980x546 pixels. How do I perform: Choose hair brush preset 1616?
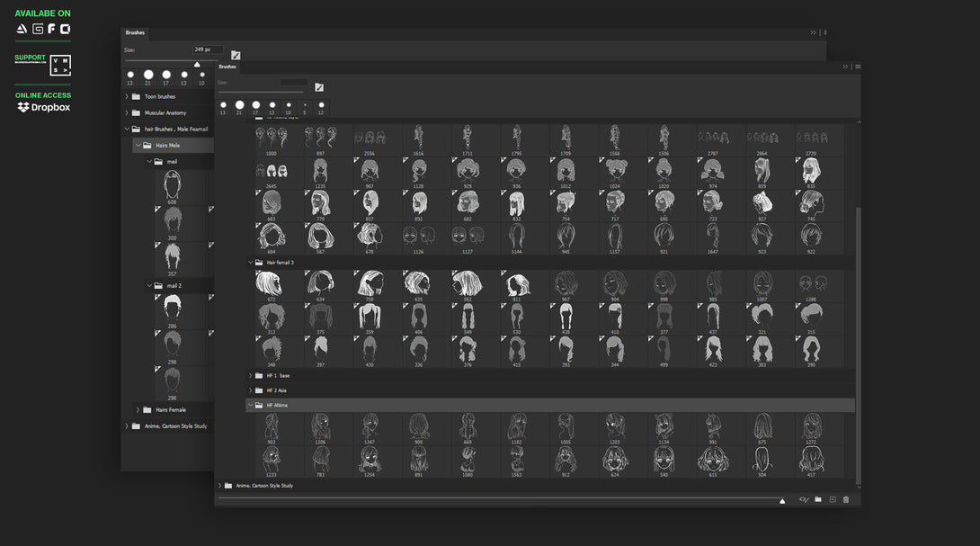[x=418, y=140]
